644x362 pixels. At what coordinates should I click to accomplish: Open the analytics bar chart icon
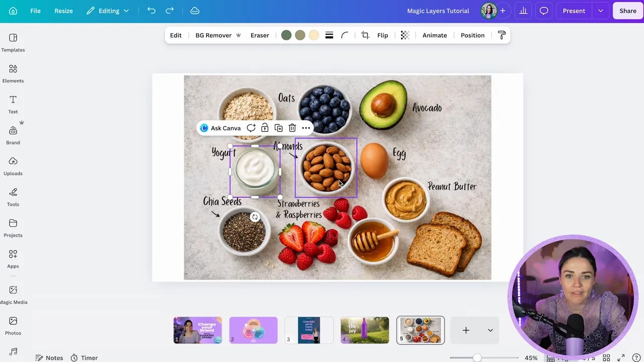tap(523, 11)
